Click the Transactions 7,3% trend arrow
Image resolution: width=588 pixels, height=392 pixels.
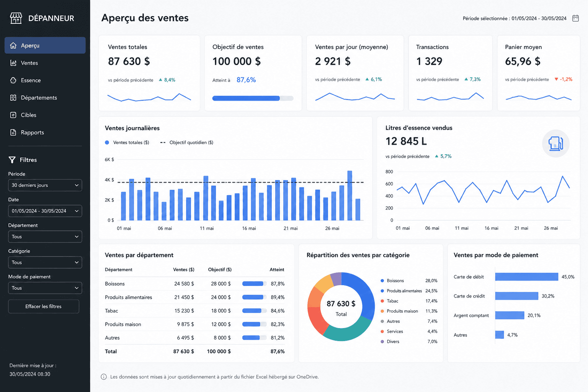click(x=466, y=79)
